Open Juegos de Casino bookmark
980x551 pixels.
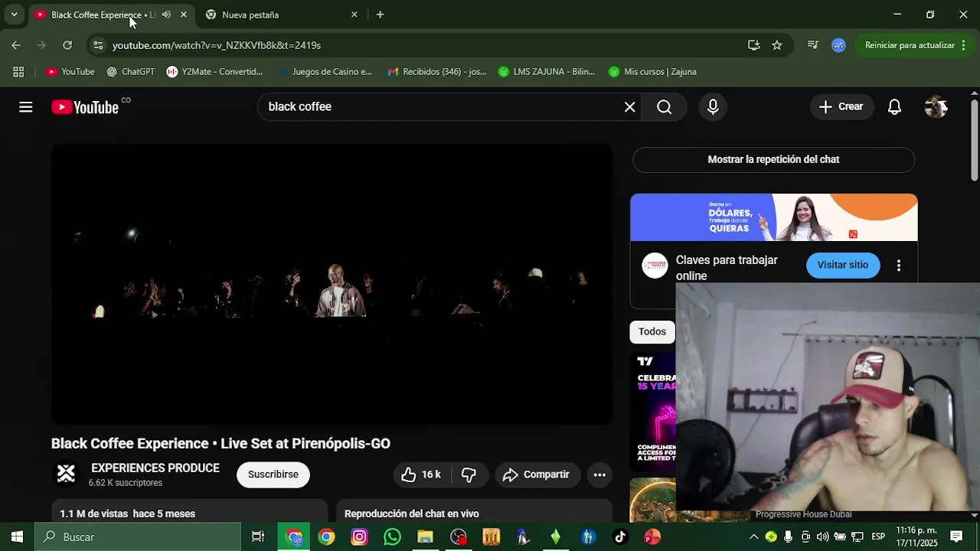pyautogui.click(x=324, y=72)
